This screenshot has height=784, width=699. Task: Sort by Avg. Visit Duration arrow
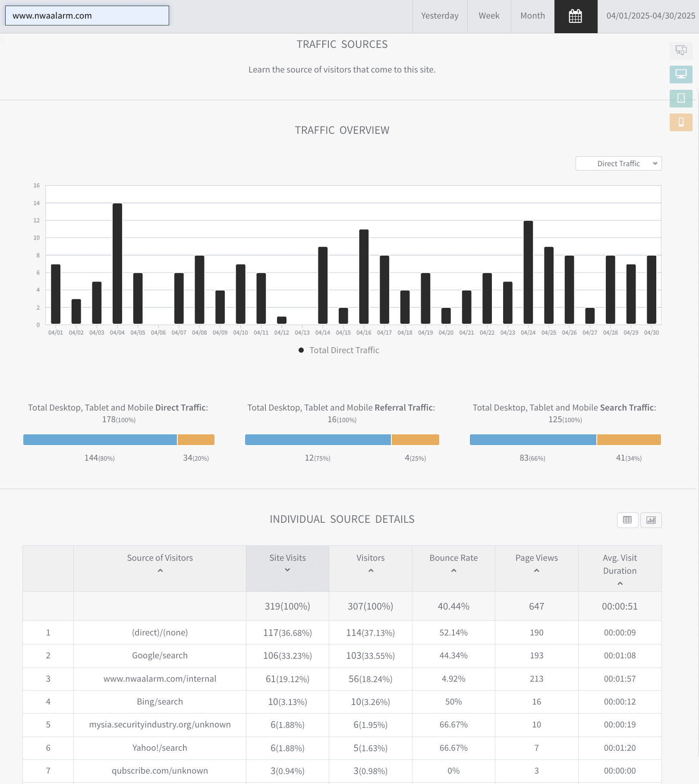click(x=620, y=584)
